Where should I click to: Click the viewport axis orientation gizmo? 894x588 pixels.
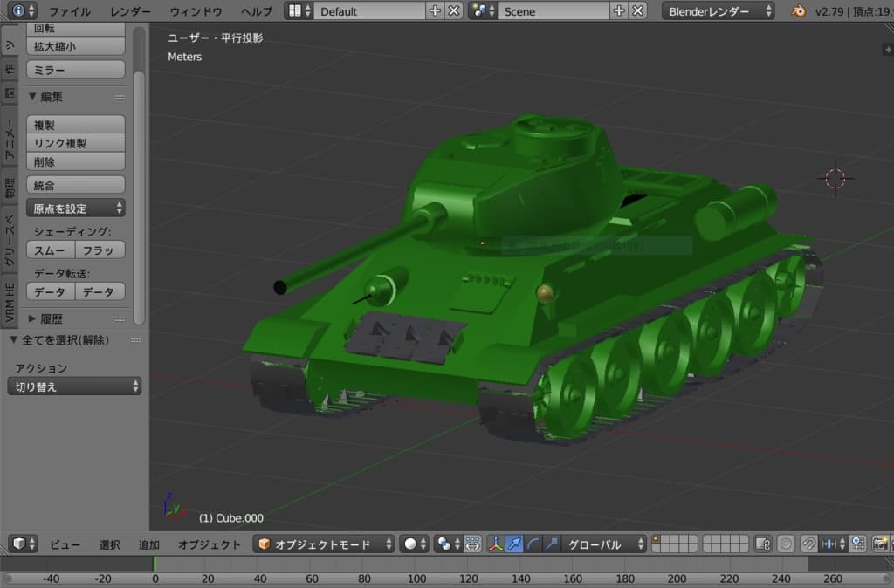[x=174, y=506]
